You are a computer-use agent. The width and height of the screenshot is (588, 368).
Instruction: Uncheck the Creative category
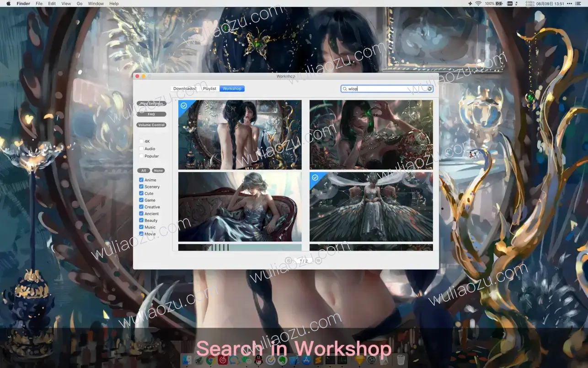pyautogui.click(x=141, y=207)
